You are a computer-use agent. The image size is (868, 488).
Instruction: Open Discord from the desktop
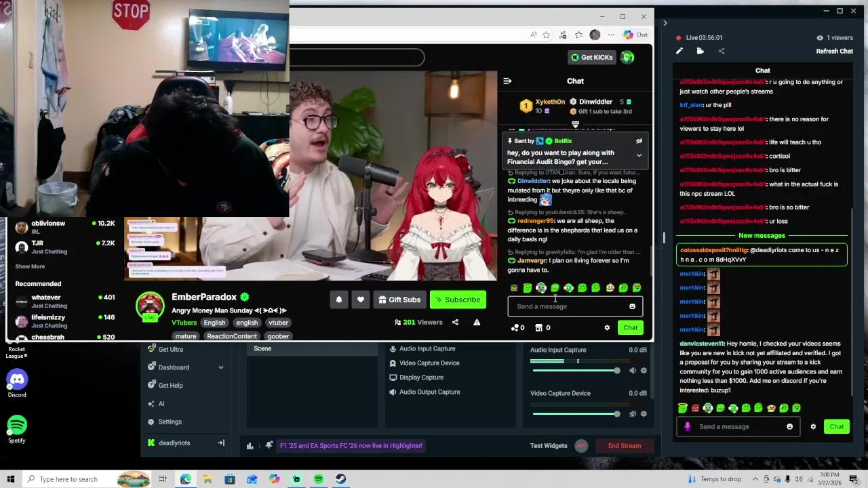tap(17, 384)
